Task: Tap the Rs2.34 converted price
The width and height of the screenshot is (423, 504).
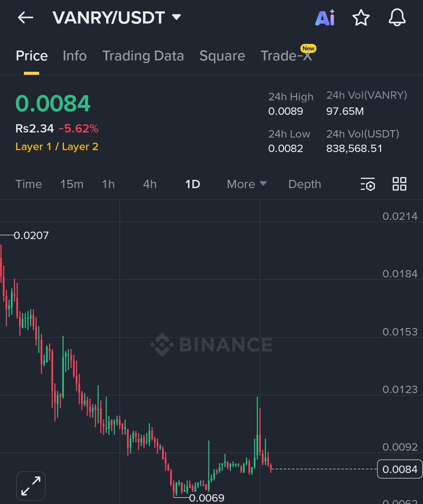Action: tap(35, 129)
